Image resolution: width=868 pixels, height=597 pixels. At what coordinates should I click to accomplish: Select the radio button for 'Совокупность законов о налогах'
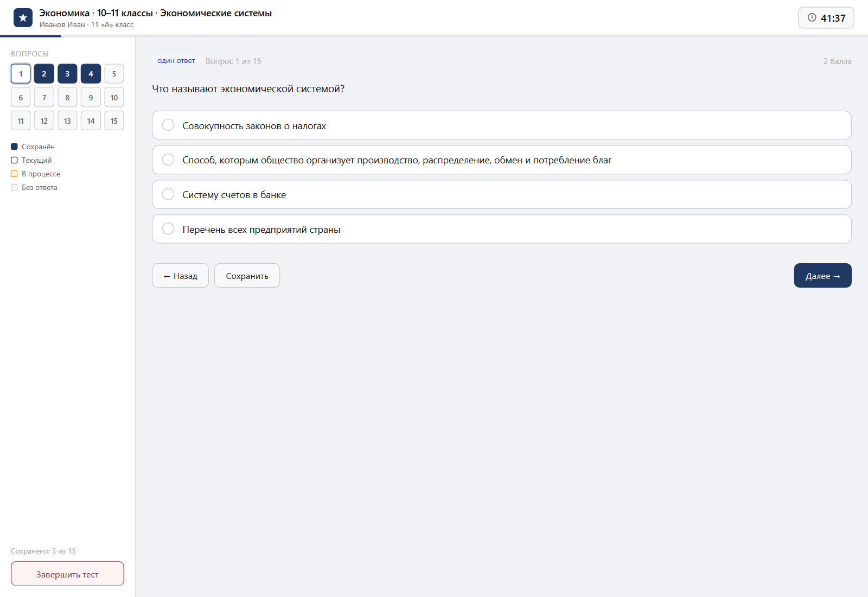(168, 125)
